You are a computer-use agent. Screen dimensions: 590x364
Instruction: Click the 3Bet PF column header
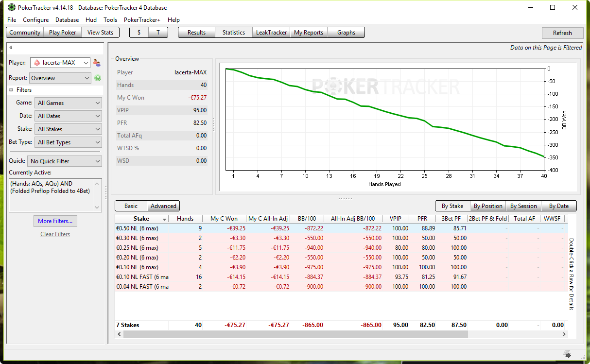pos(451,219)
